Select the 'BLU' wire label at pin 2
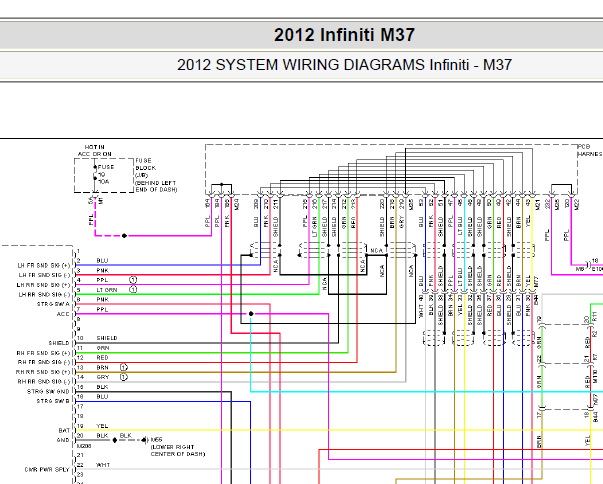The height and width of the screenshot is (484, 603). point(102,261)
